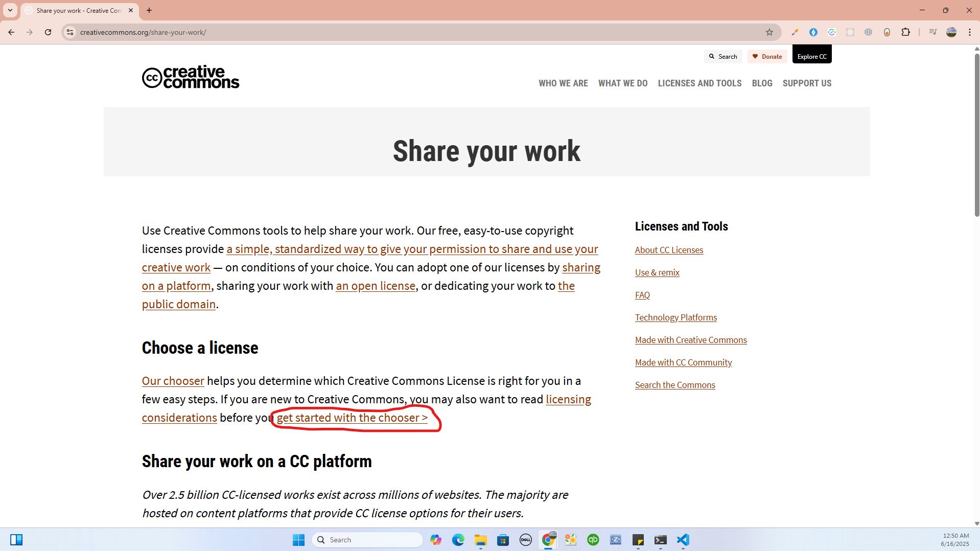
Task: Open File Explorer from taskbar
Action: [481, 540]
